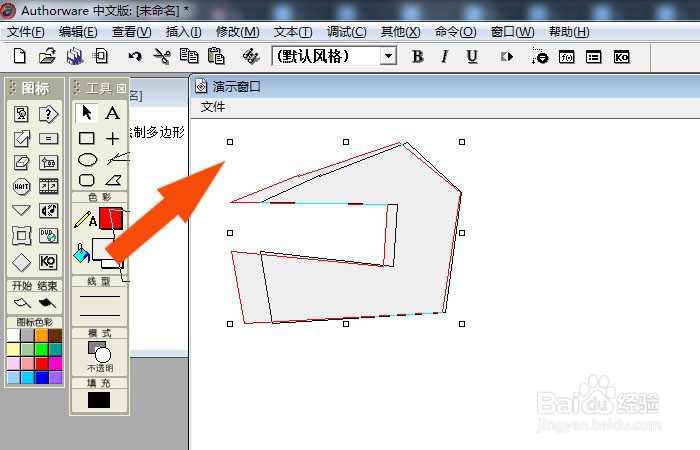Viewport: 700px width, 450px height.
Task: Select the Motion icon in the icon palette
Action: (21, 138)
